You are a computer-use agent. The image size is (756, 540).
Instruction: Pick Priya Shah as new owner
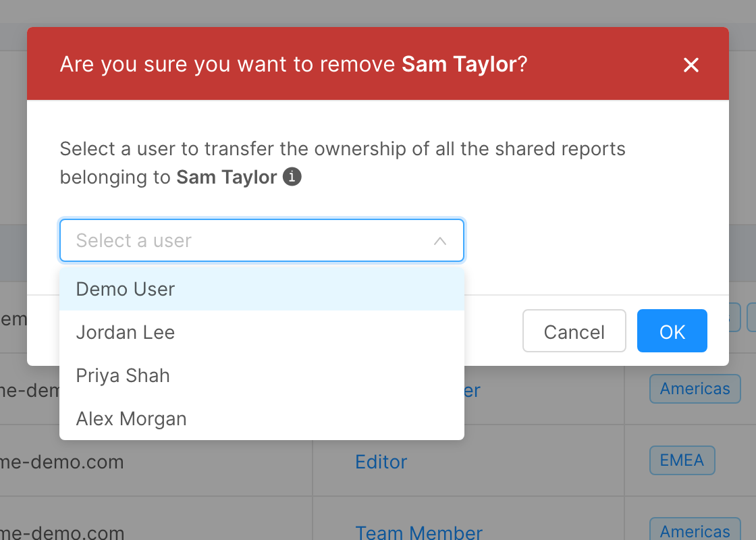click(262, 375)
